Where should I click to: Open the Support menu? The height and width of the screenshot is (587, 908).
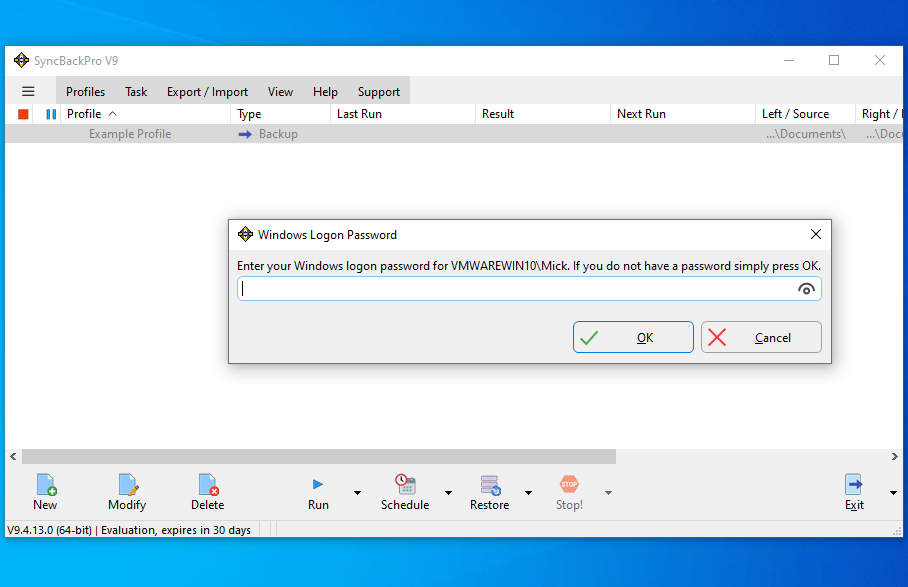click(379, 91)
